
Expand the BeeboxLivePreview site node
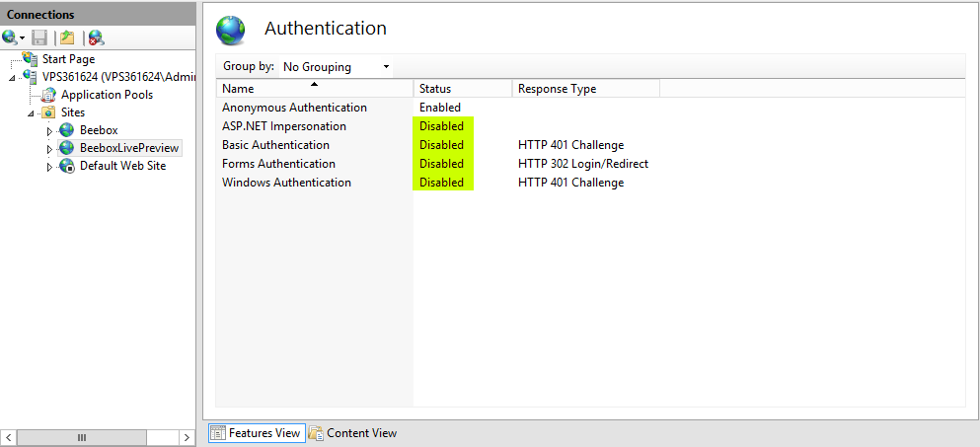point(50,149)
